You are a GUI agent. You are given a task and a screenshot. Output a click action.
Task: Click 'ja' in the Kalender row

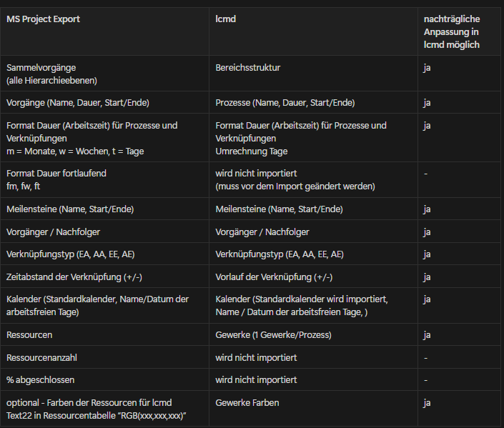pyautogui.click(x=427, y=299)
